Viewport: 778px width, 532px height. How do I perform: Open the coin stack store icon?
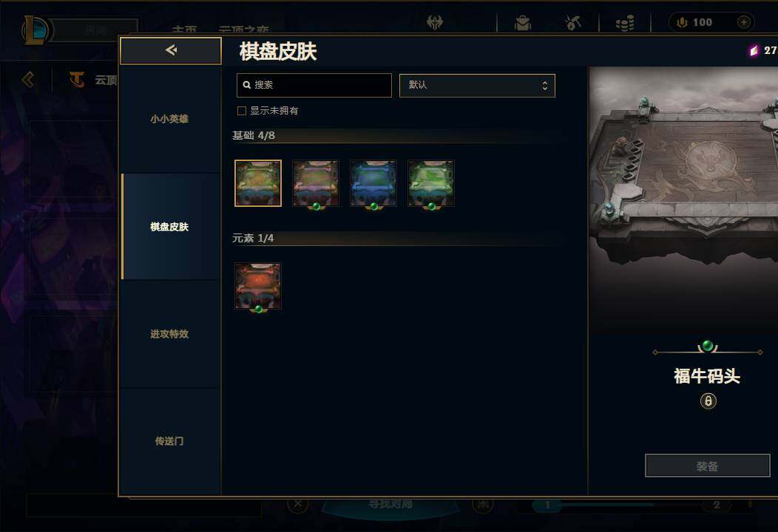(625, 23)
